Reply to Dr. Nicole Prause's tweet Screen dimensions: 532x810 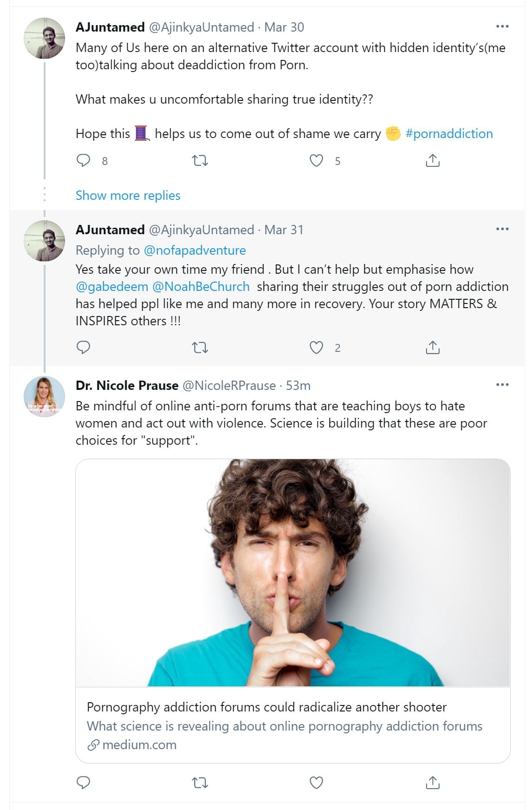[83, 783]
